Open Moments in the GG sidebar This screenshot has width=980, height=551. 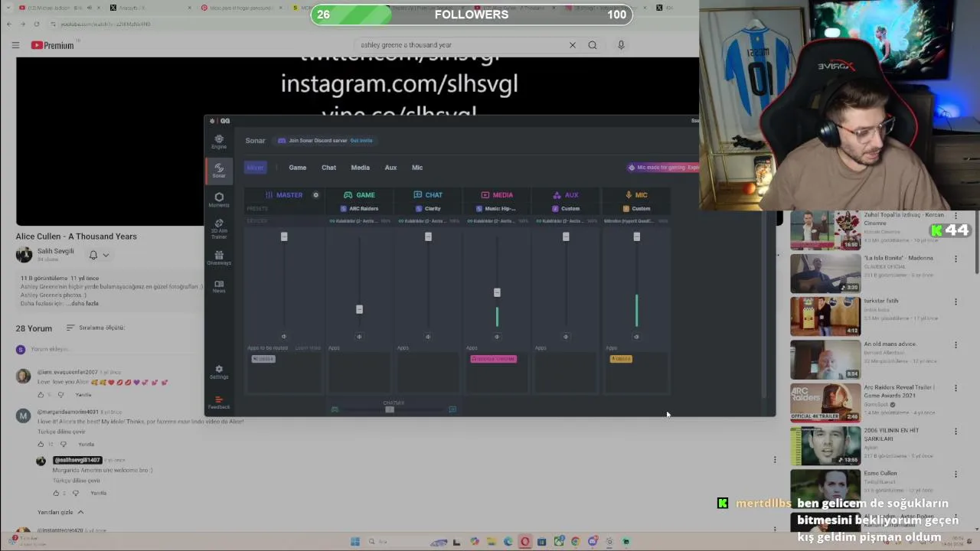click(x=219, y=200)
